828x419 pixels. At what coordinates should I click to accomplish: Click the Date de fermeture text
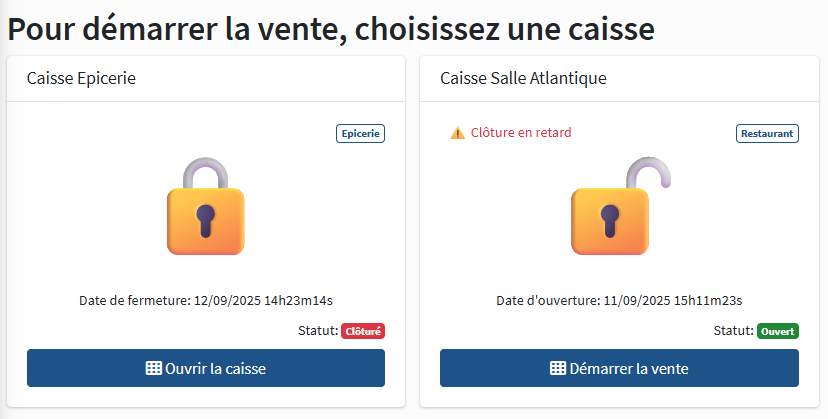tap(134, 300)
